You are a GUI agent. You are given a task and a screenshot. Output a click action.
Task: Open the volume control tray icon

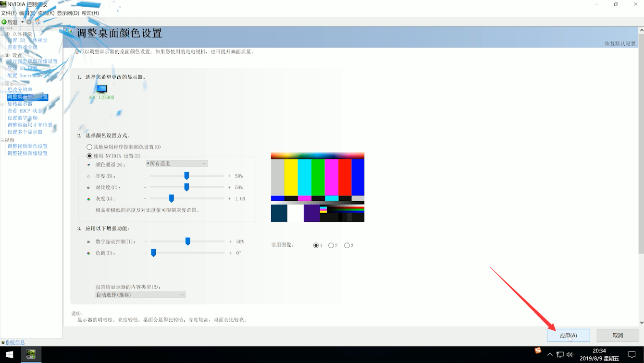click(570, 355)
